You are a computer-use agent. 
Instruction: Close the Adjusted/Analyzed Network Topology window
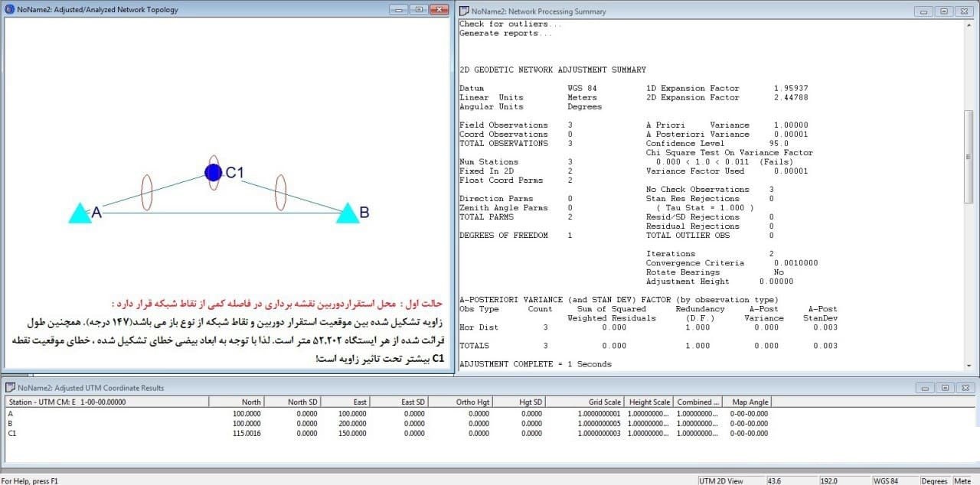pos(439,10)
